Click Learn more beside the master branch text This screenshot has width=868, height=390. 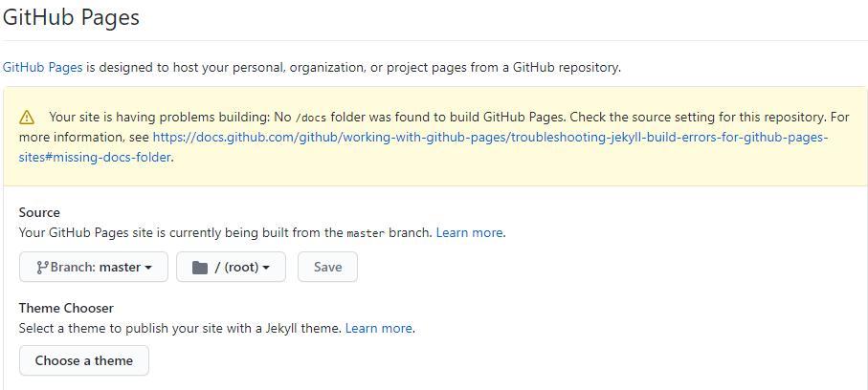(469, 232)
